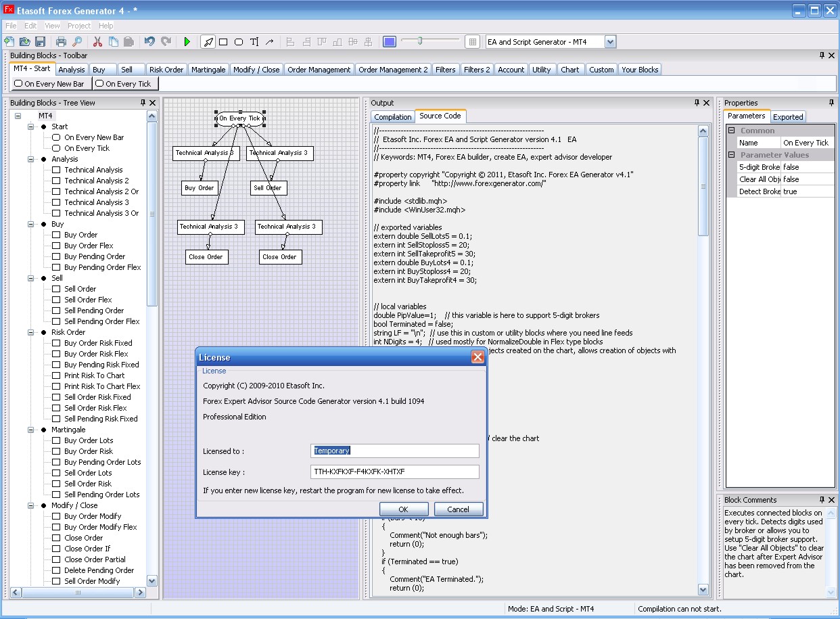Click the printer icon in toolbar
840x619 pixels.
tap(61, 42)
